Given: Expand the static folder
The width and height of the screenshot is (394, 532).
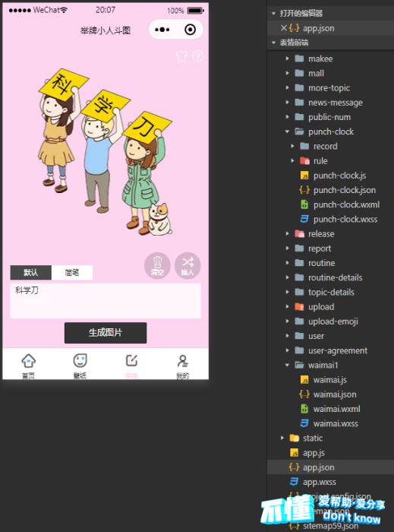Looking at the screenshot, I should tap(282, 438).
